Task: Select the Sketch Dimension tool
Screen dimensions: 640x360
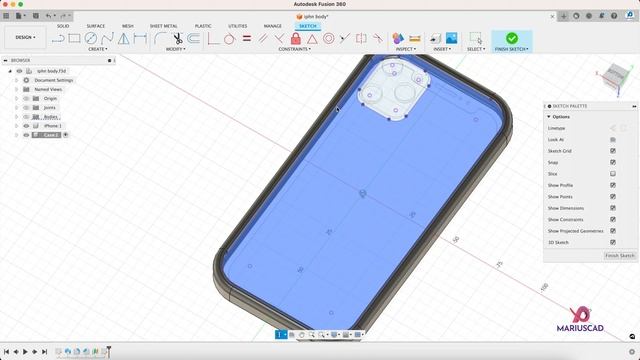Action: [140, 39]
